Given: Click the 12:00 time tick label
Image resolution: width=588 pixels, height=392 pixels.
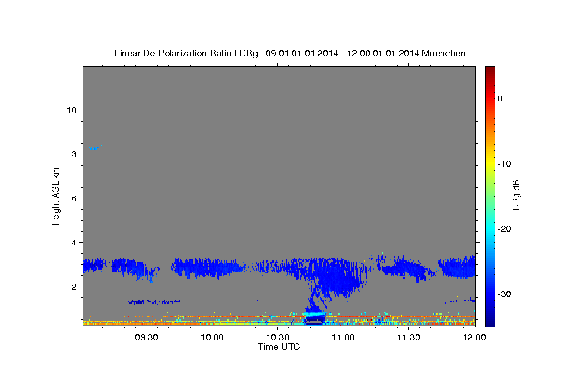Looking at the screenshot, I should (x=474, y=337).
